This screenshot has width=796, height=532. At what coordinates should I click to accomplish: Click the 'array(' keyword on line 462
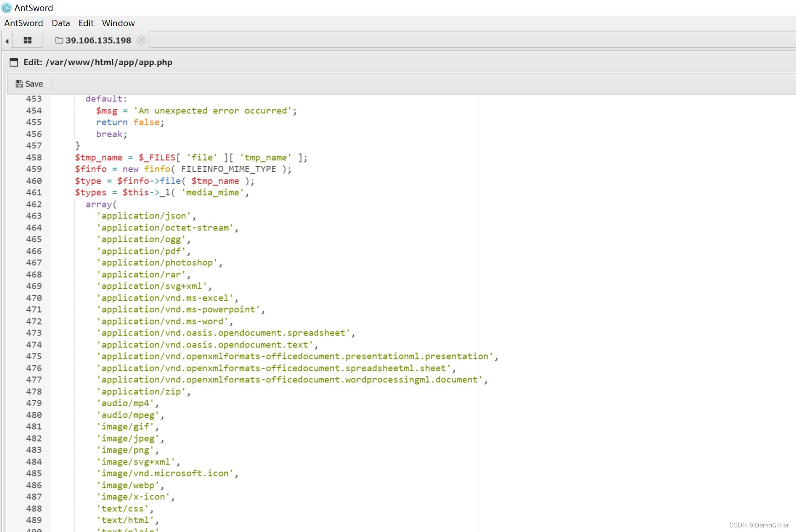point(101,204)
